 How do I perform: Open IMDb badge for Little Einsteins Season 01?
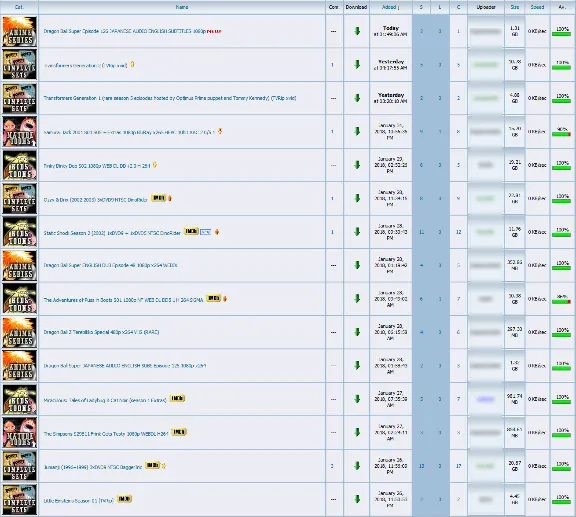(x=124, y=499)
